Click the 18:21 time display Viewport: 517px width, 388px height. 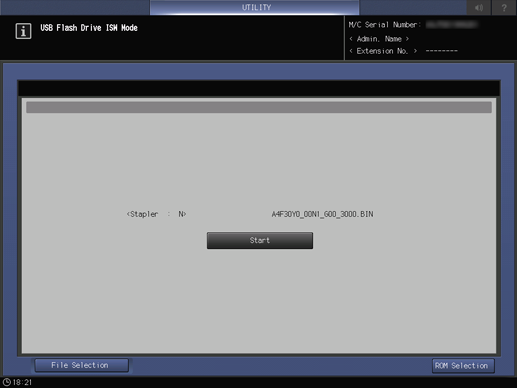[x=22, y=382]
